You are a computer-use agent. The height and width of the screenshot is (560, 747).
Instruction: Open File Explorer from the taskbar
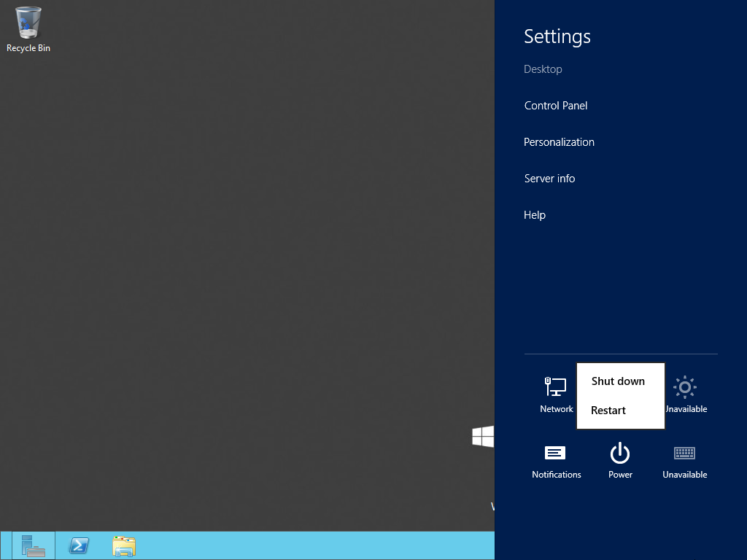123,545
